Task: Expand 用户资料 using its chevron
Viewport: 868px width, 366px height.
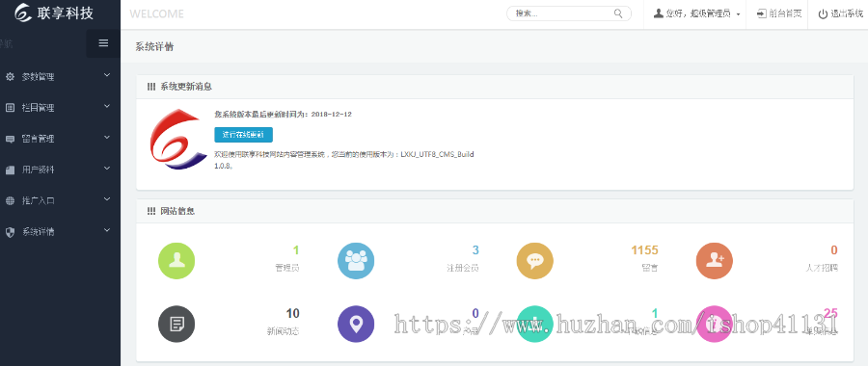Action: click(x=107, y=168)
